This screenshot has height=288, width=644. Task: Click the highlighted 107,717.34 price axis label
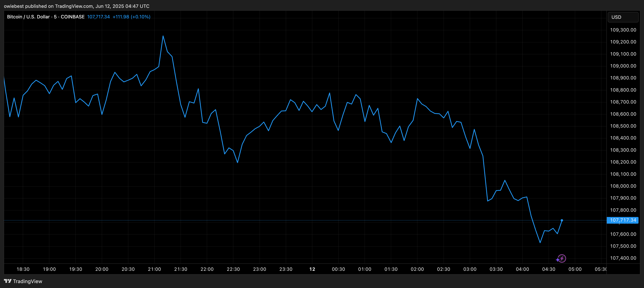pyautogui.click(x=623, y=220)
